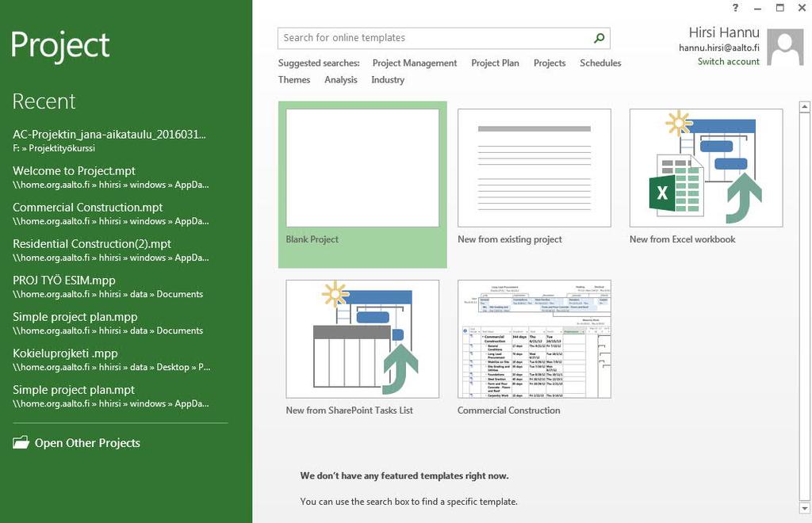The width and height of the screenshot is (812, 523).
Task: Open recent file AC-Projektin_jana-aikataulu
Action: tap(109, 141)
